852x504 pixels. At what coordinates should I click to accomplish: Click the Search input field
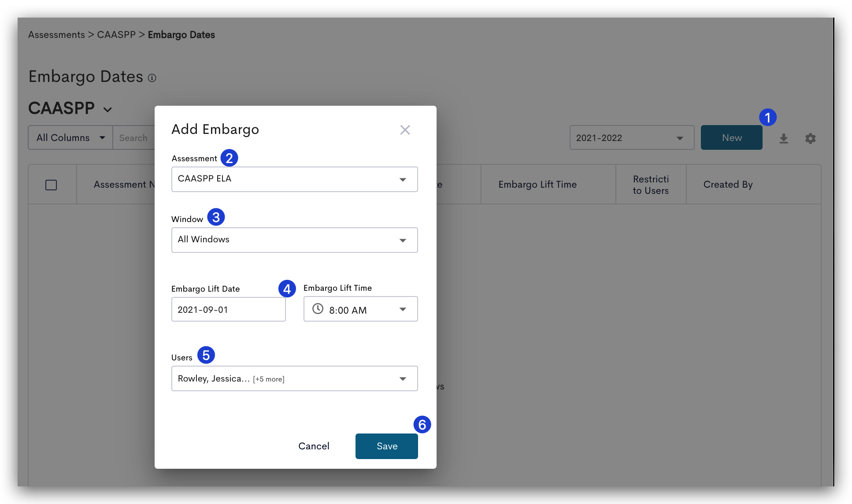coord(134,138)
